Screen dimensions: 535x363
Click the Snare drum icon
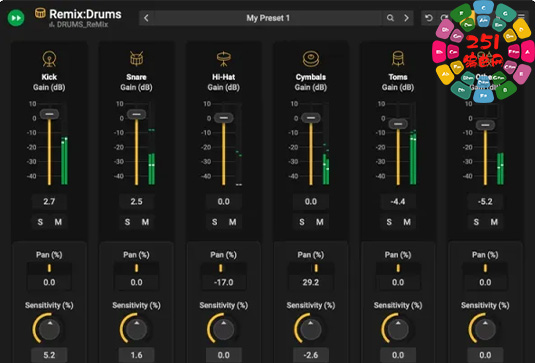click(x=136, y=59)
